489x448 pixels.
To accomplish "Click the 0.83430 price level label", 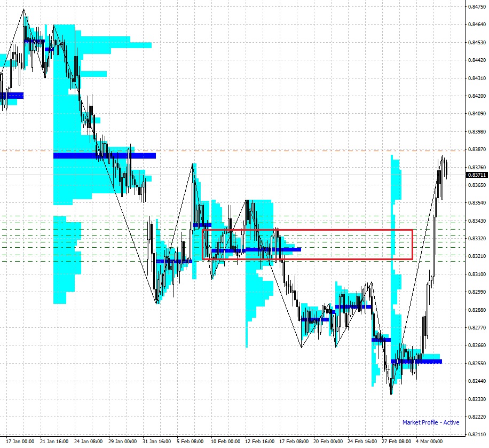I will [477, 221].
